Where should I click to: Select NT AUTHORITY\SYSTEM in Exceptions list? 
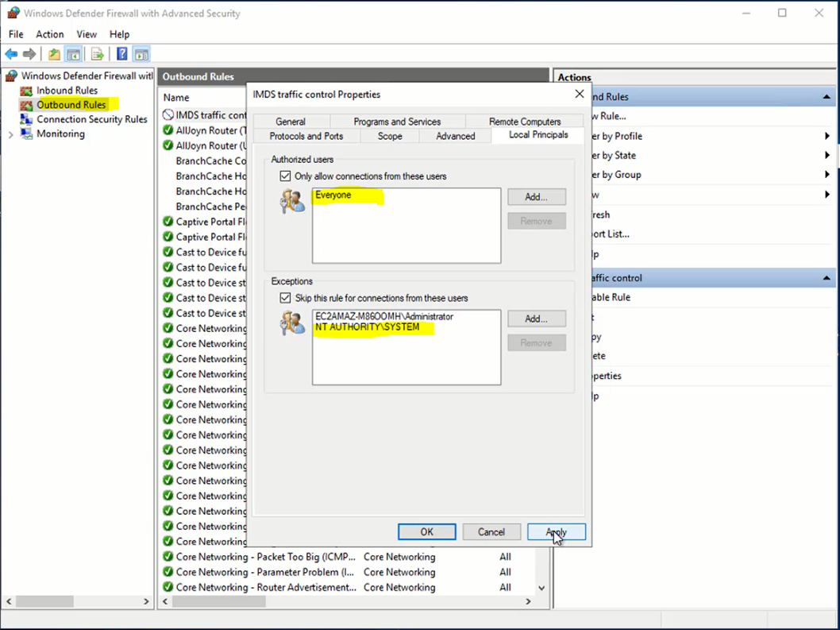coord(368,327)
